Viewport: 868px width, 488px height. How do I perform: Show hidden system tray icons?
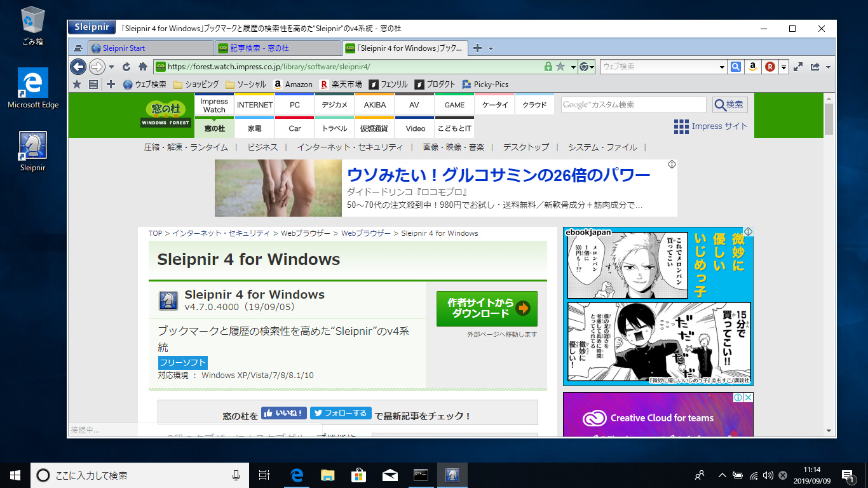click(x=722, y=475)
